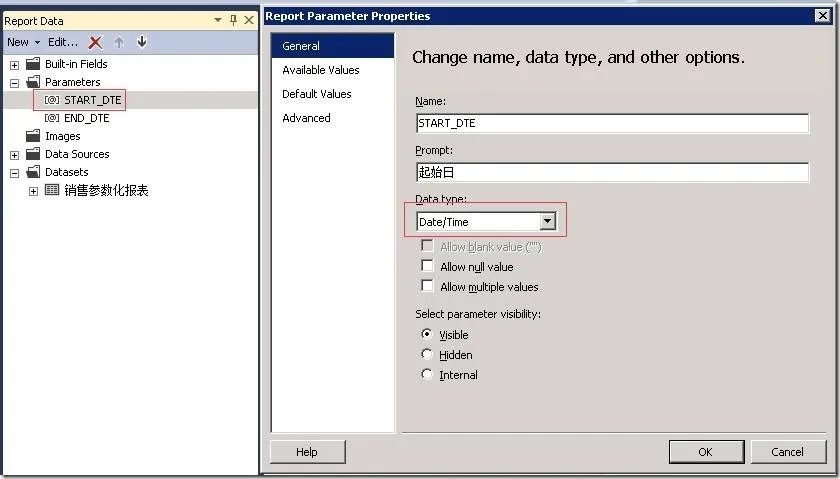Select the Datasets tree label
This screenshot has height=479, width=840.
[66, 172]
